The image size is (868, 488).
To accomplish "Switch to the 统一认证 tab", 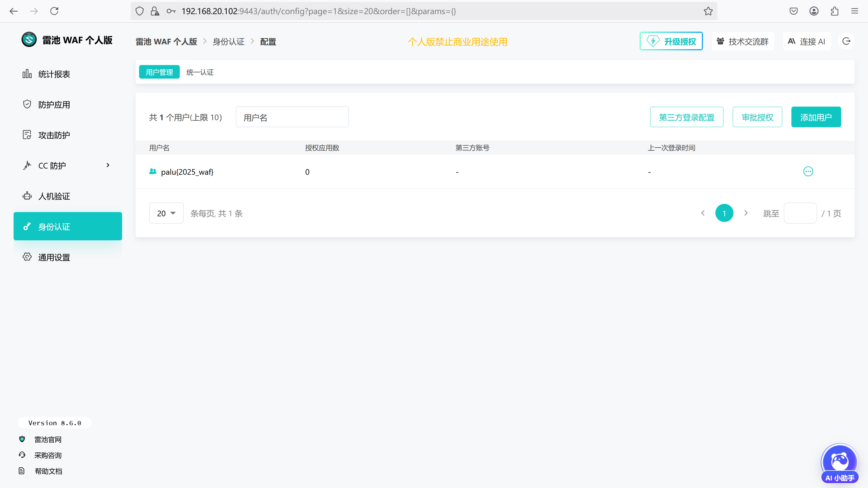I will pos(200,72).
